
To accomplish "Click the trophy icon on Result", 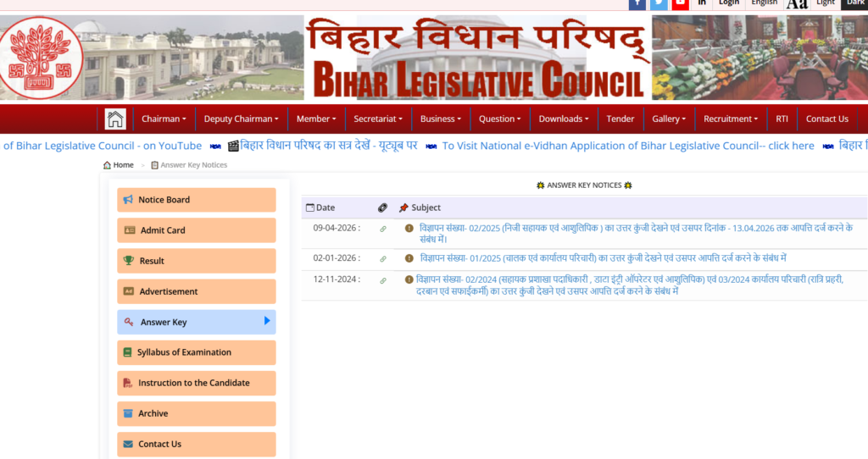I will (x=129, y=261).
